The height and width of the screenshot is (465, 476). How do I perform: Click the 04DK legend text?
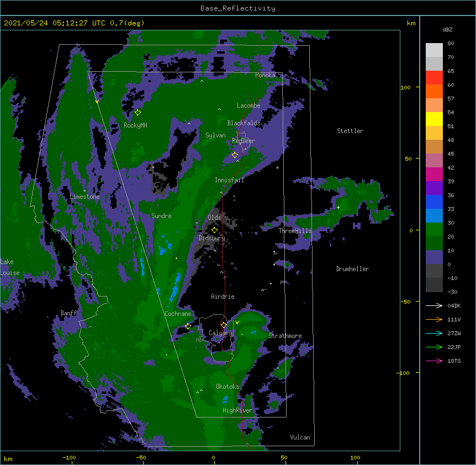click(x=454, y=305)
